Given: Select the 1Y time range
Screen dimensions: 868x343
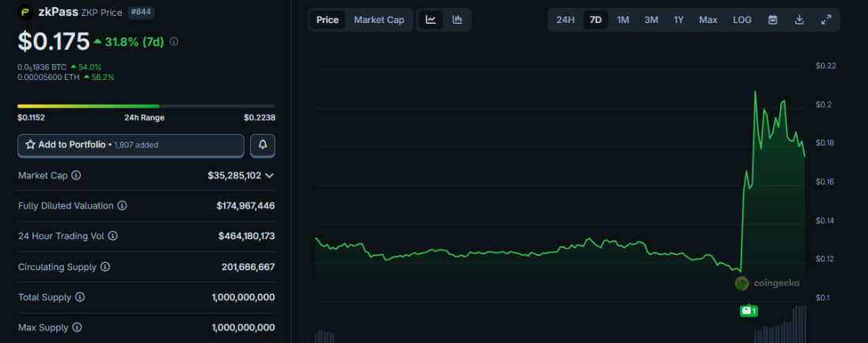Looking at the screenshot, I should (678, 20).
